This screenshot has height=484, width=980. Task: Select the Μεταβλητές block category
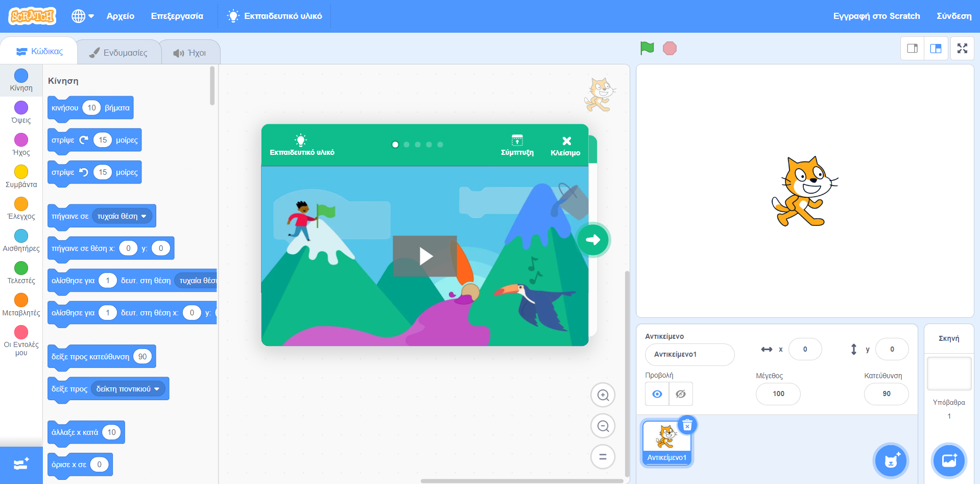(21, 305)
